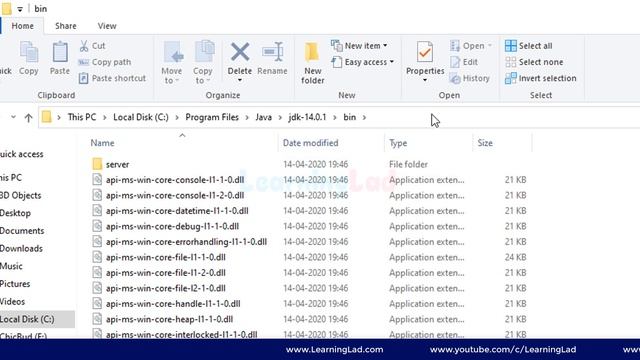Select api-ms-win-core-handle-l1-1-0.dll file name
Image resolution: width=640 pixels, height=360 pixels.
click(173, 304)
